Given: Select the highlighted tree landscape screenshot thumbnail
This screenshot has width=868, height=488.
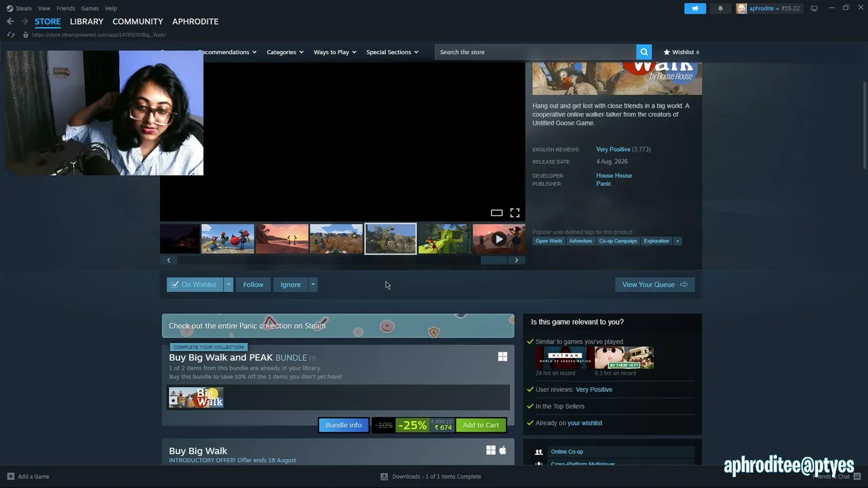Looking at the screenshot, I should 391,239.
